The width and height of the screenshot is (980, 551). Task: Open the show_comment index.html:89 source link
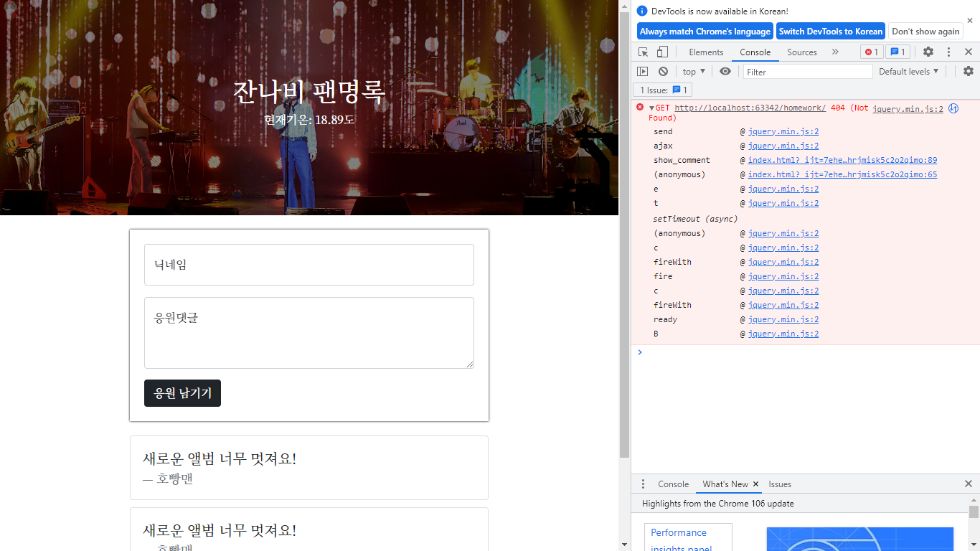coord(842,160)
